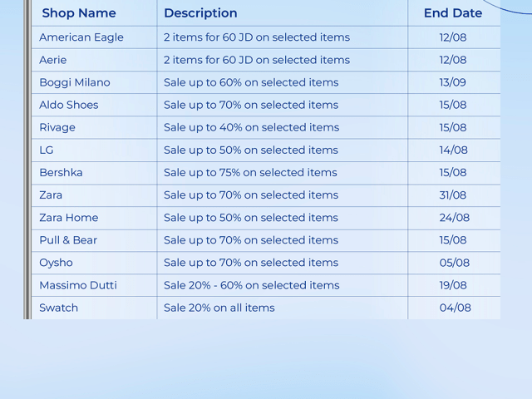Select the American Eagle shop name
Image resolution: width=532 pixels, height=399 pixels.
(x=81, y=37)
